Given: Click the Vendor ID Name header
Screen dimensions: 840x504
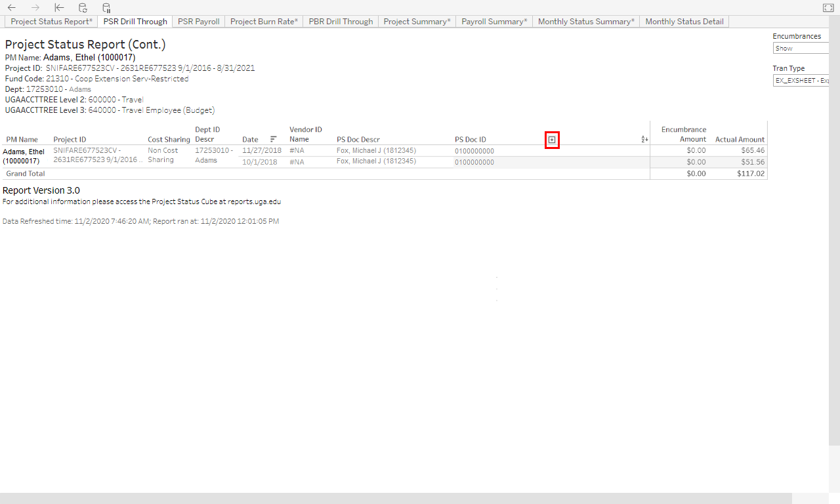Looking at the screenshot, I should 306,135.
